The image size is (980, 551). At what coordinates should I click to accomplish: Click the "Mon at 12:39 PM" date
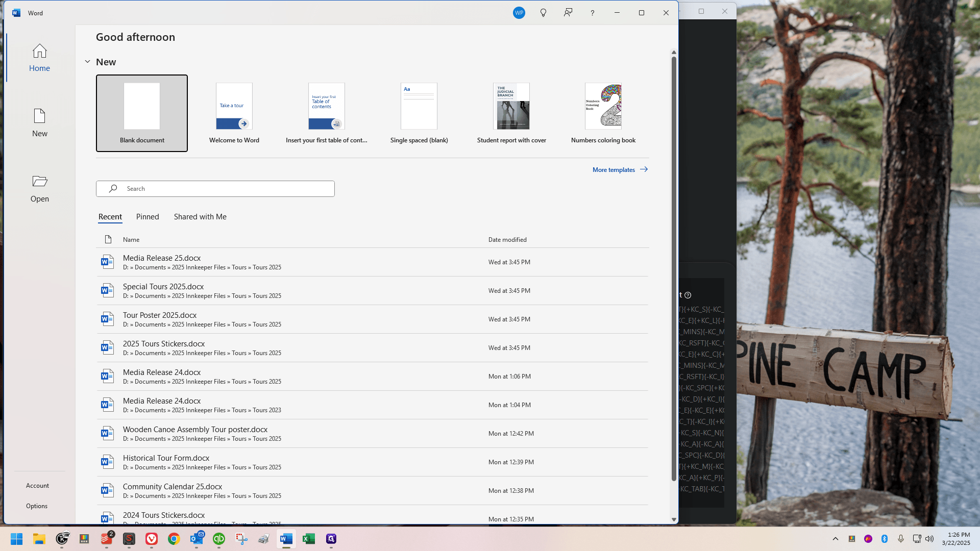(x=511, y=462)
